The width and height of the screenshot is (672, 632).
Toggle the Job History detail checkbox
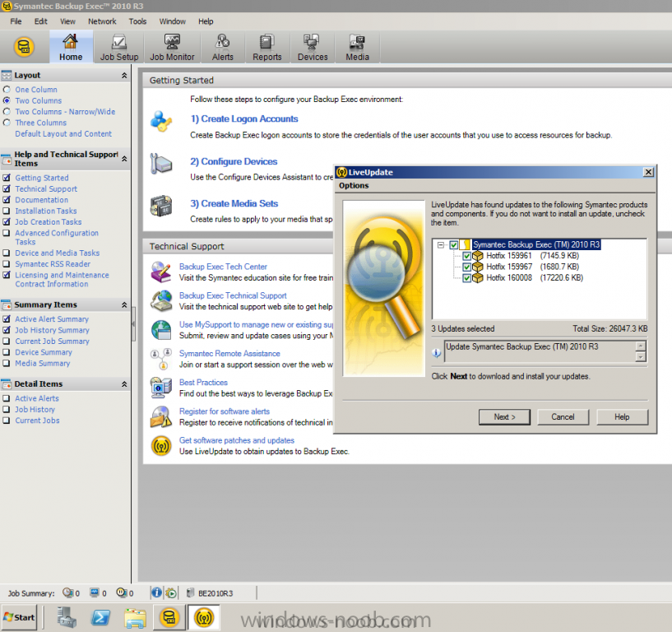coord(7,410)
